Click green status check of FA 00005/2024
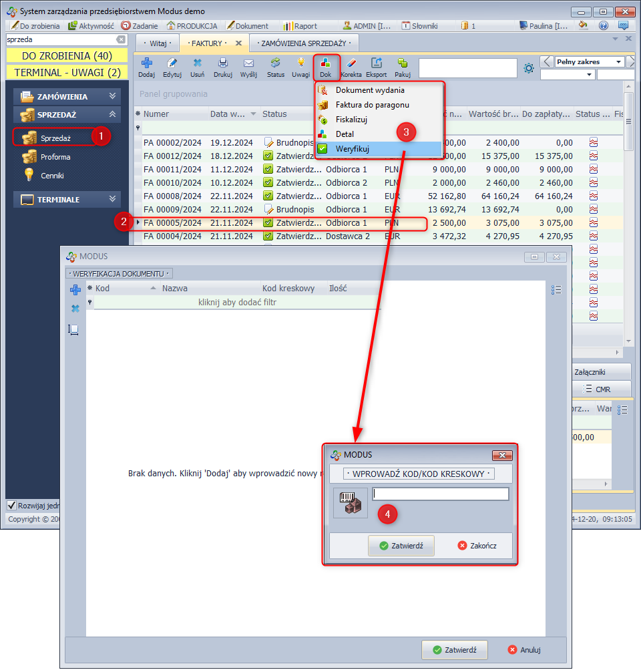641x672 pixels. click(268, 222)
